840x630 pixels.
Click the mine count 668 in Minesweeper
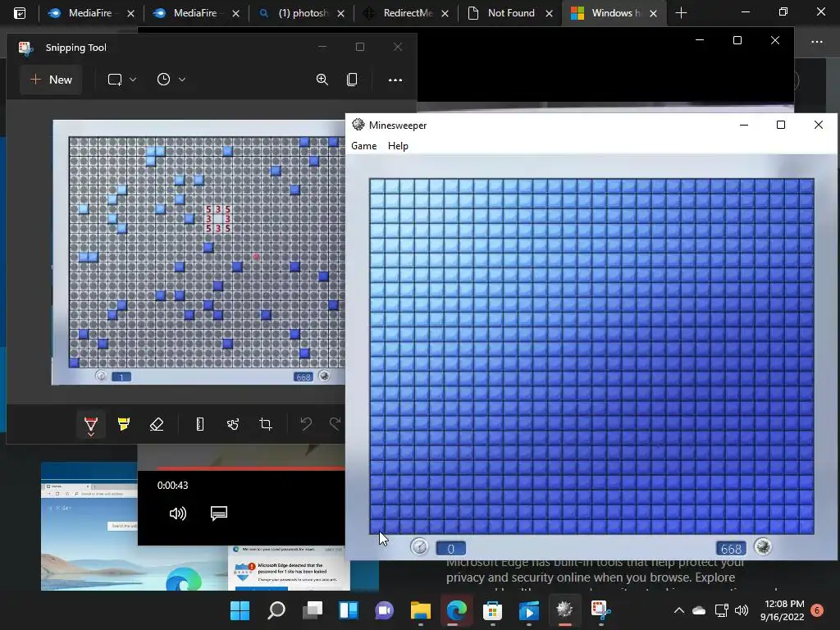coord(731,549)
